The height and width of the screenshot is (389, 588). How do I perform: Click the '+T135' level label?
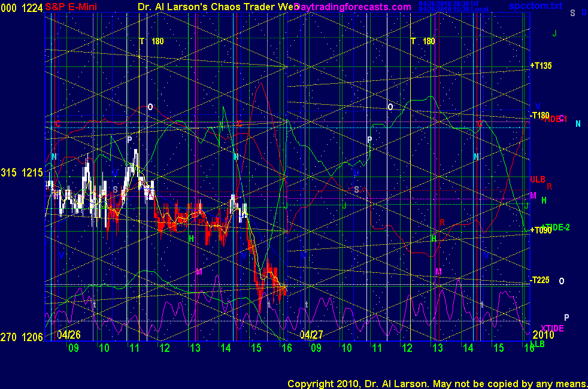click(x=541, y=66)
